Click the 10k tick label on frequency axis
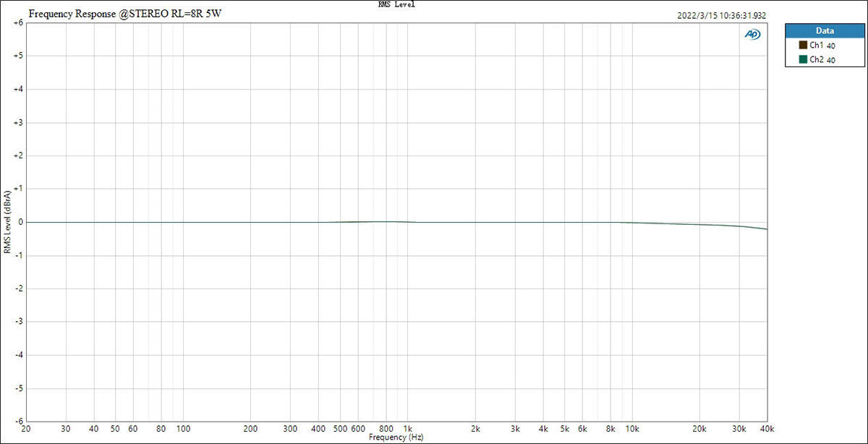Image resolution: width=868 pixels, height=444 pixels. pos(633,429)
